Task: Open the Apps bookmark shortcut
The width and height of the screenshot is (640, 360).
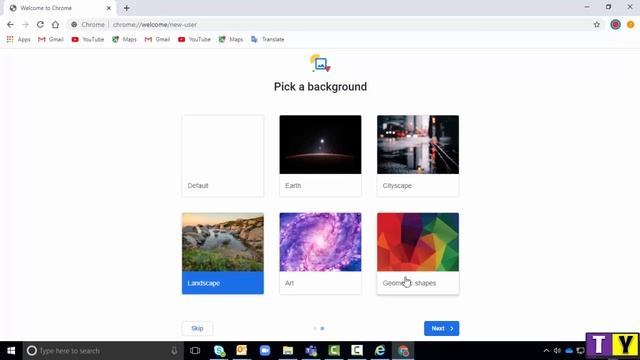Action: click(x=18, y=40)
